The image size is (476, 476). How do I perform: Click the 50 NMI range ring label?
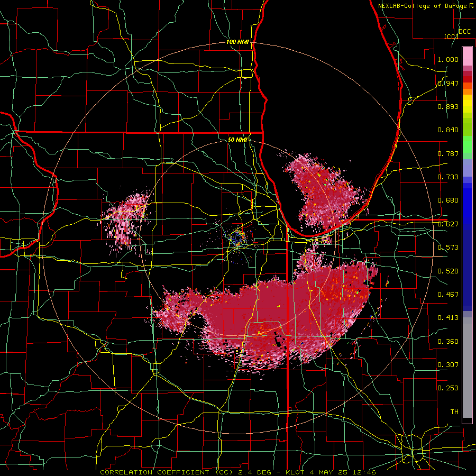237,140
